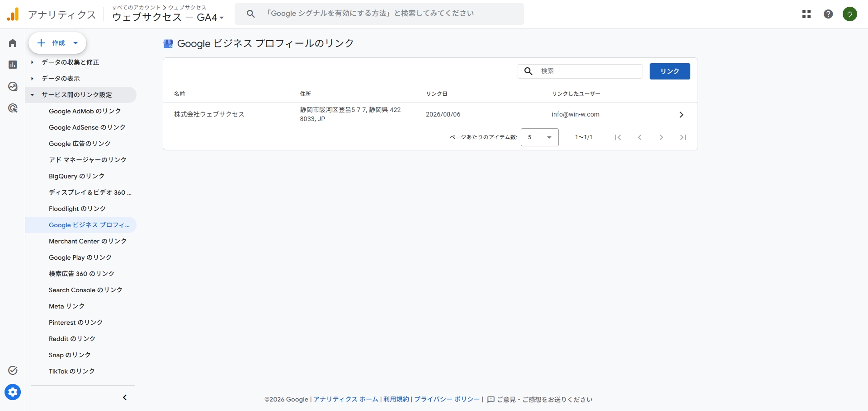Open Snap のリンク
This screenshot has width=868, height=411.
70,355
